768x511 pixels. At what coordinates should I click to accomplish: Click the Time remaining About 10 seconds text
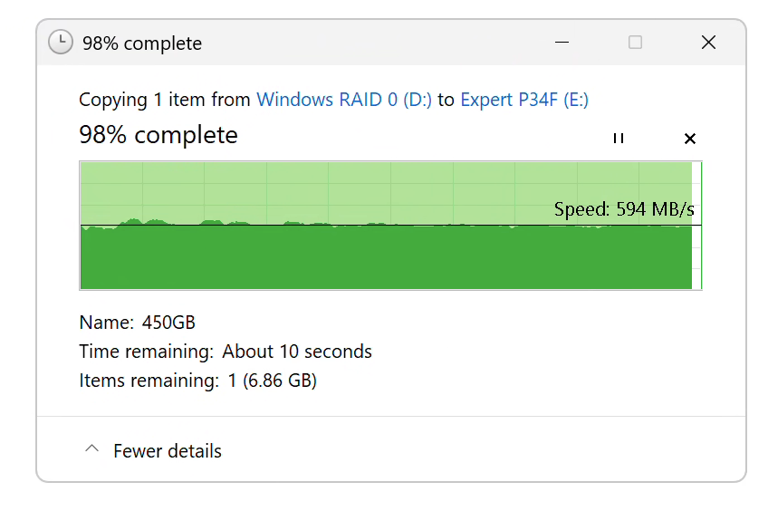tap(225, 351)
